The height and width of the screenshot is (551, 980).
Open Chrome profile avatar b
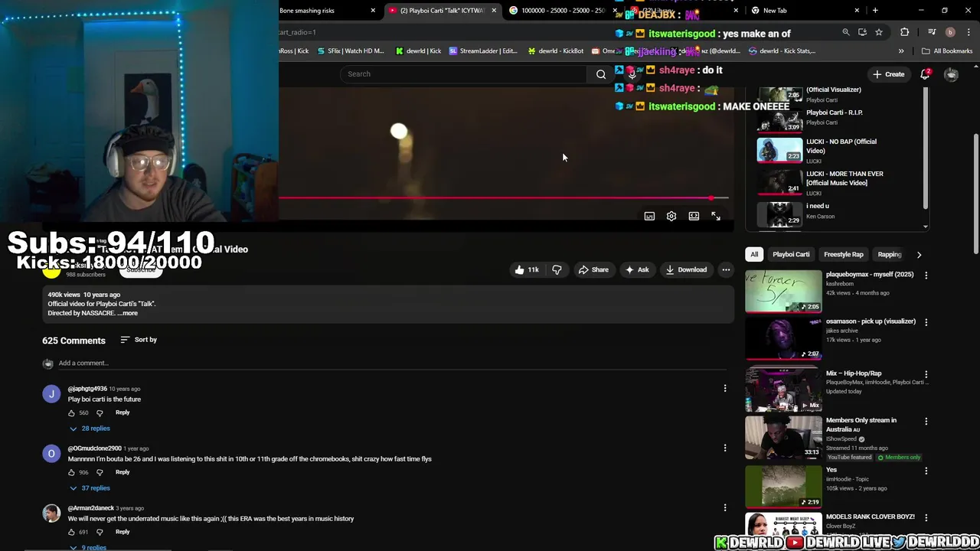tap(950, 32)
